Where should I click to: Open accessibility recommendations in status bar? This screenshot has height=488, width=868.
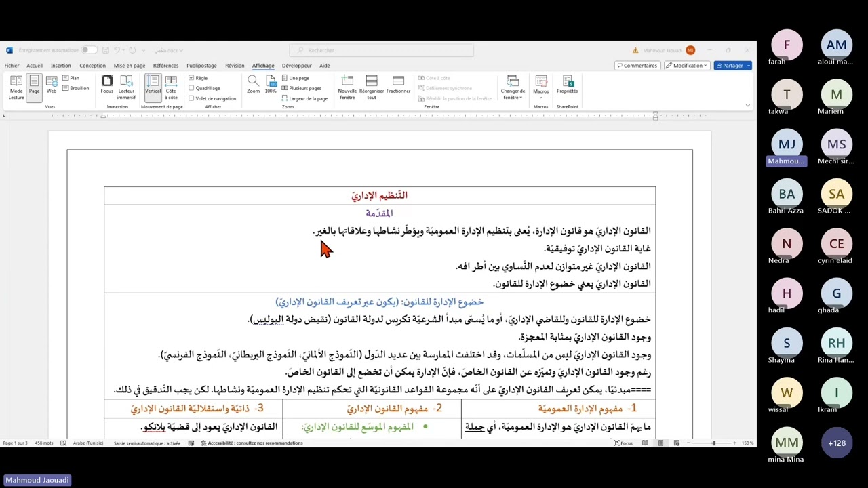[252, 443]
